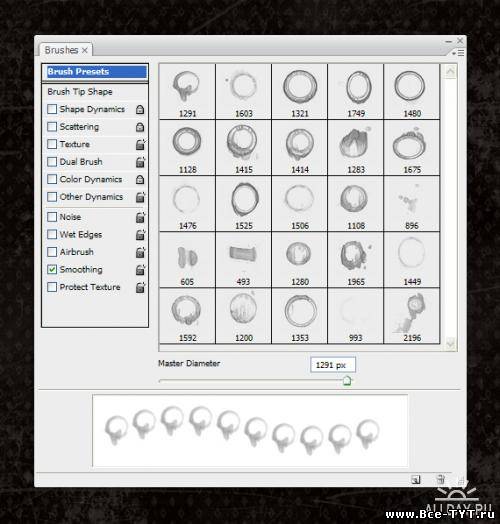
Task: Click the Master Diameter slider handle
Action: tap(347, 381)
